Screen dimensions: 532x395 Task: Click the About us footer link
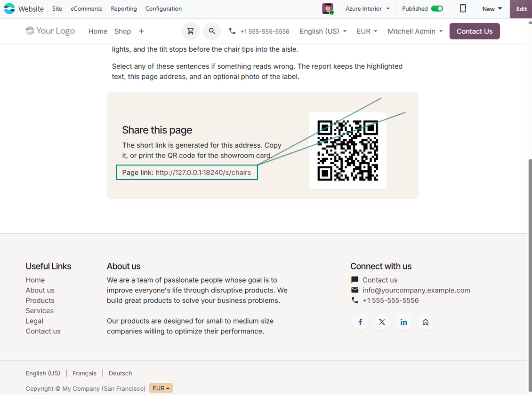40,290
